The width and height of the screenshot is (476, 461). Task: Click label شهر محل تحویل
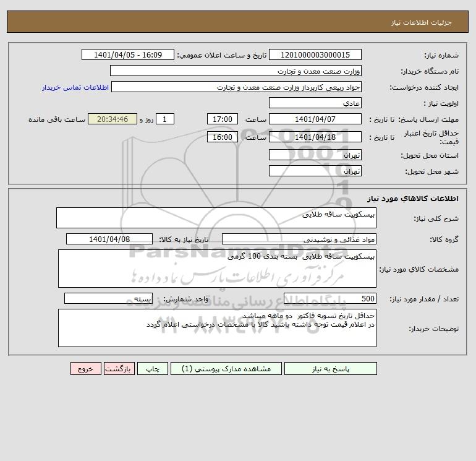click(x=432, y=171)
